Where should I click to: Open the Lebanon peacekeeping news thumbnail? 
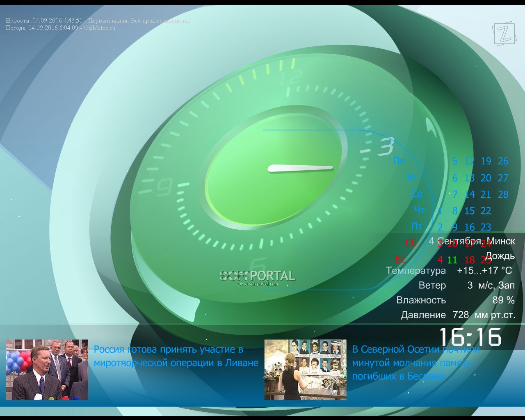(x=47, y=370)
